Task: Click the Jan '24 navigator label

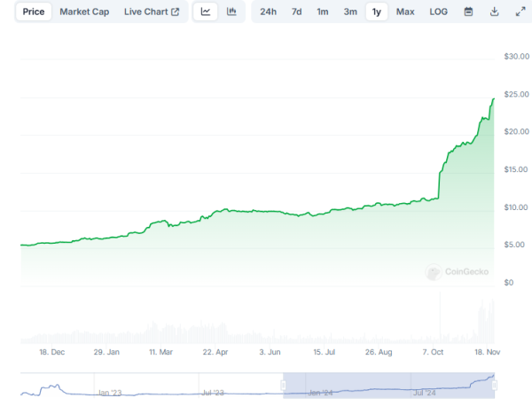Action: [x=320, y=393]
